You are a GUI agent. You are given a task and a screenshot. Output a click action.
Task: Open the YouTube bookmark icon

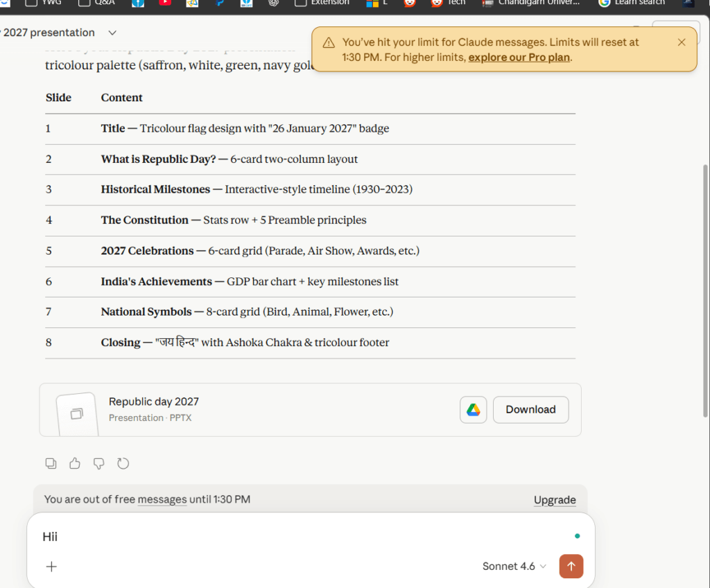point(165,3)
